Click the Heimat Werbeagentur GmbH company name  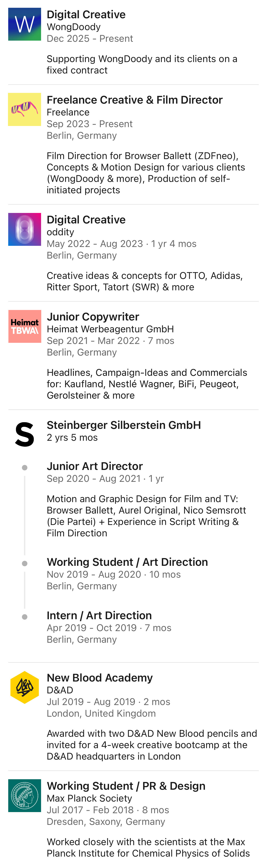(x=110, y=329)
